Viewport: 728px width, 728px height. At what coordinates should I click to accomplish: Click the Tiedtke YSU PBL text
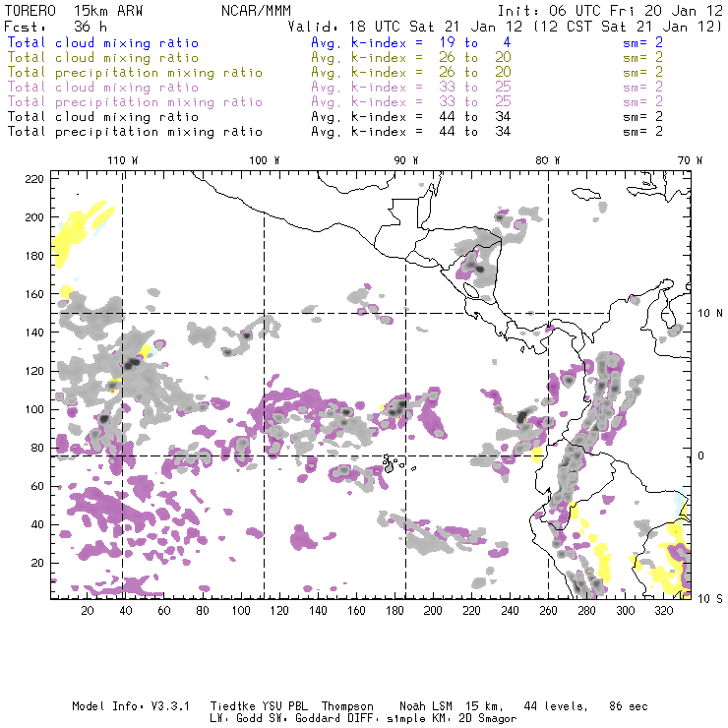pyautogui.click(x=259, y=706)
